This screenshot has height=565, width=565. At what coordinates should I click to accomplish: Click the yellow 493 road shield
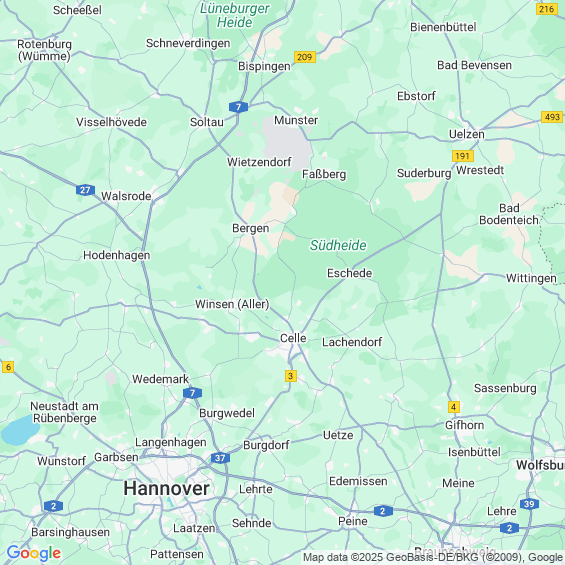pyautogui.click(x=552, y=117)
